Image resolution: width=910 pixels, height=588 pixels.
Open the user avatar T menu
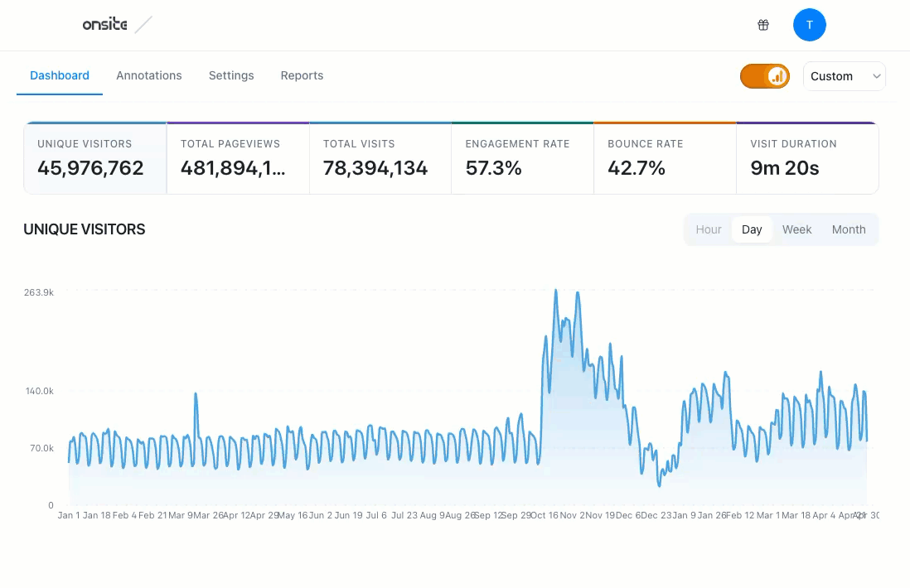tap(809, 25)
